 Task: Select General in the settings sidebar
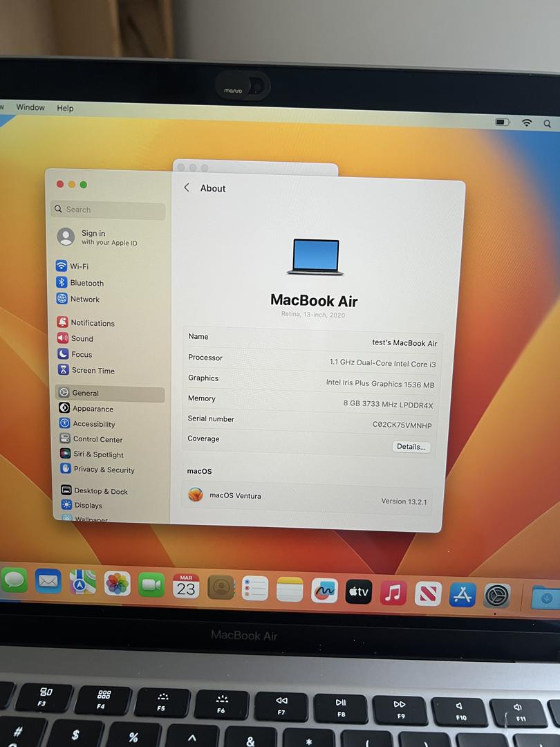click(111, 393)
